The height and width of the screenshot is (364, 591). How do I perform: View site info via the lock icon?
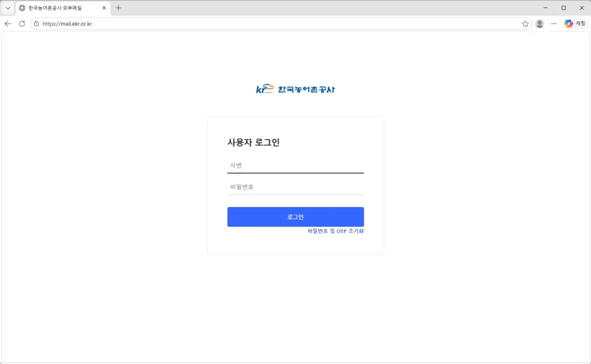36,23
